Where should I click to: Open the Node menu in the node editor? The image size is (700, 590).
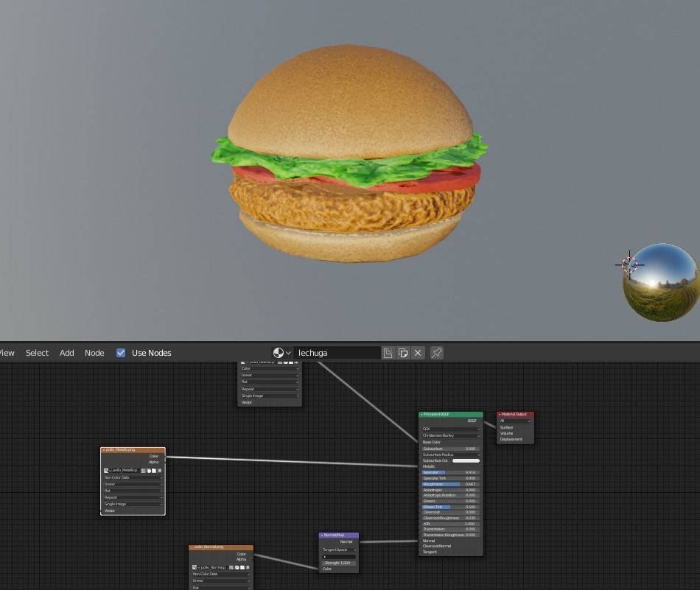[94, 353]
